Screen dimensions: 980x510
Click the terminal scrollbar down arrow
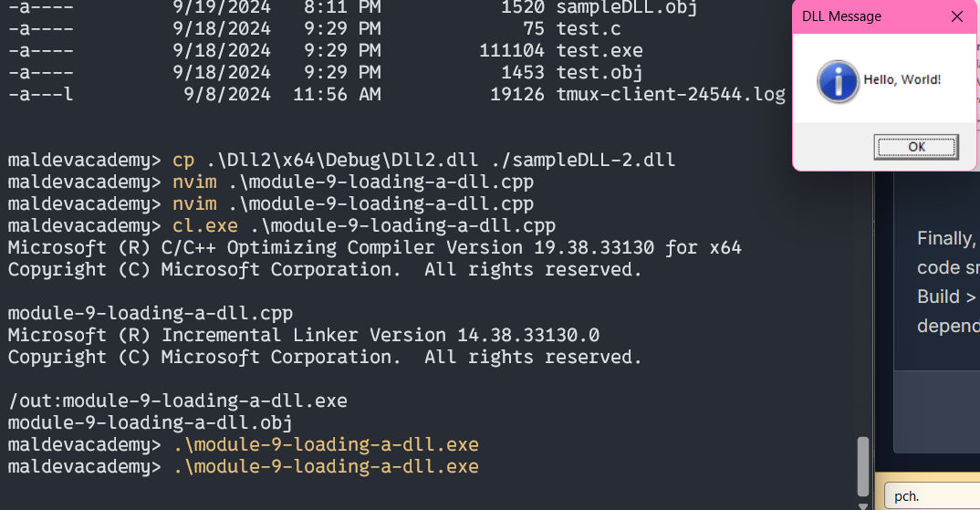pyautogui.click(x=863, y=504)
